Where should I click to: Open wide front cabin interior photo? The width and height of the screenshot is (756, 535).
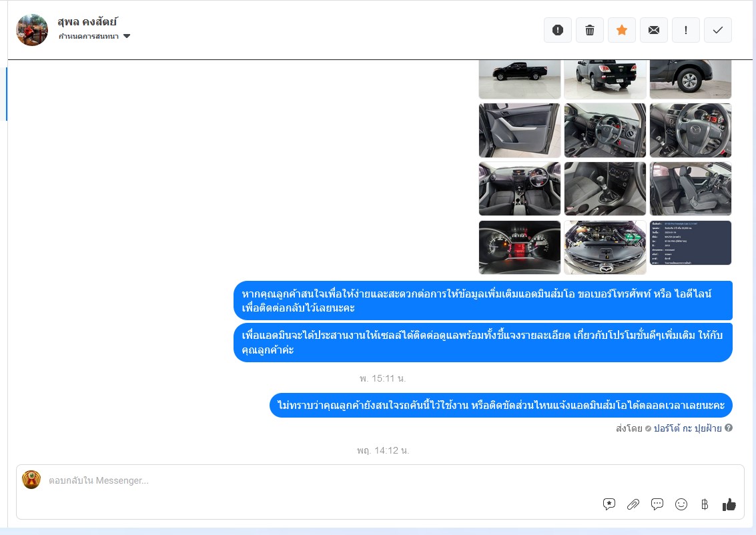520,189
